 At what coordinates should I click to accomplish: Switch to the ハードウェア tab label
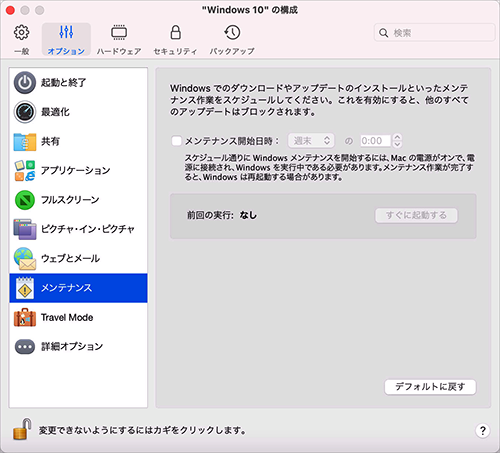119,51
